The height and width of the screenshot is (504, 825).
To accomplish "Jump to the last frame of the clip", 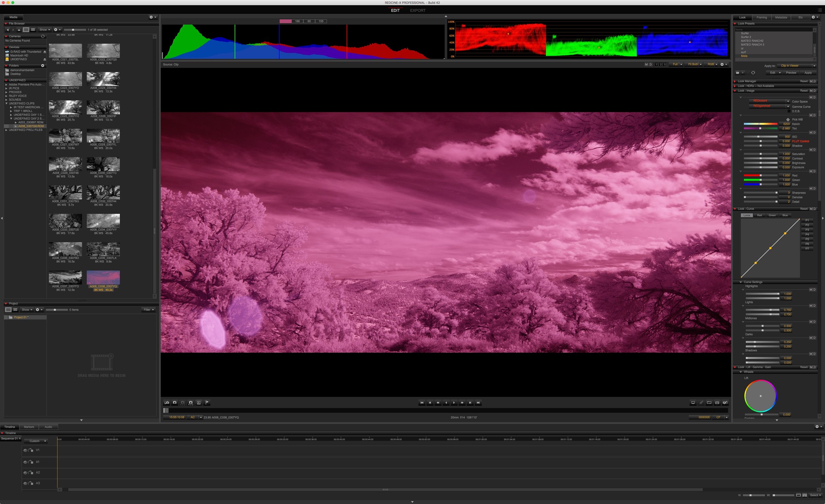I will point(478,403).
